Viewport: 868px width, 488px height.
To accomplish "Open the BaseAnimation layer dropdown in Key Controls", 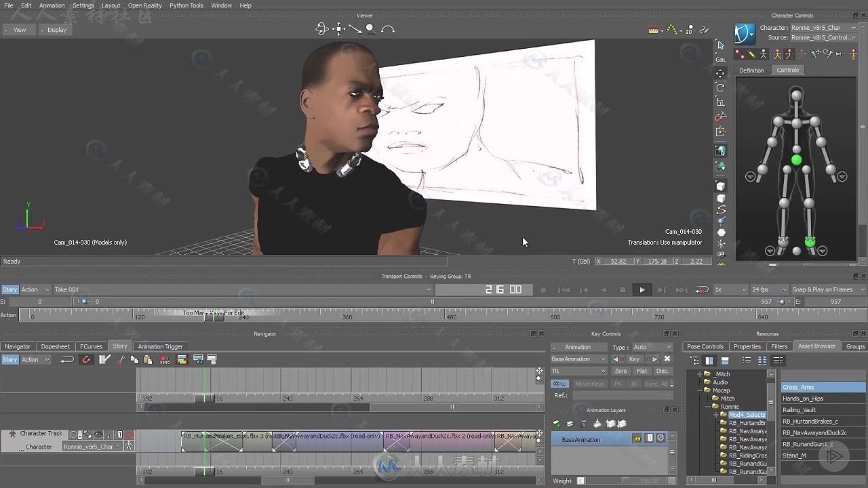I will [x=579, y=359].
